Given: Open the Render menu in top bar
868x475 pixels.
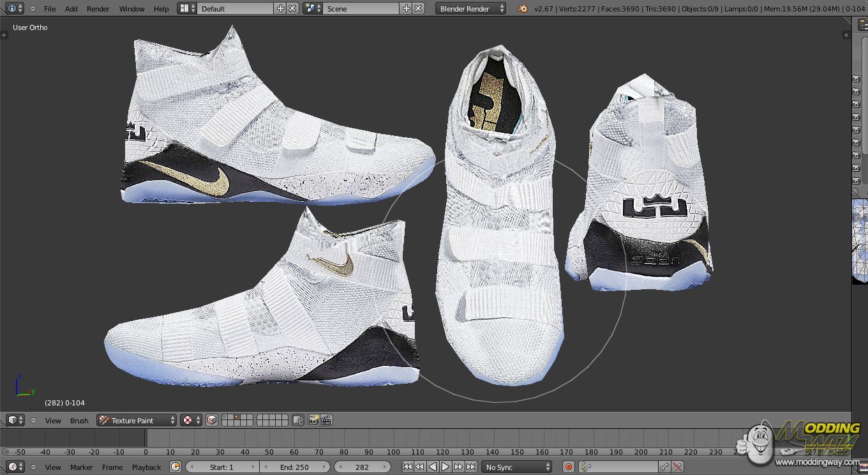Looking at the screenshot, I should click(x=98, y=8).
